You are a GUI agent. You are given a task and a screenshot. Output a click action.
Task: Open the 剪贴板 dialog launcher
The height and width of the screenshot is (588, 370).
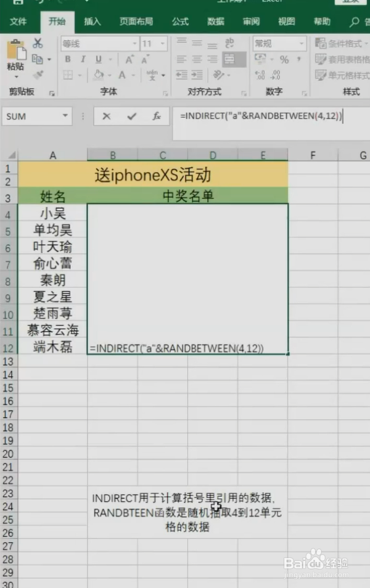52,93
